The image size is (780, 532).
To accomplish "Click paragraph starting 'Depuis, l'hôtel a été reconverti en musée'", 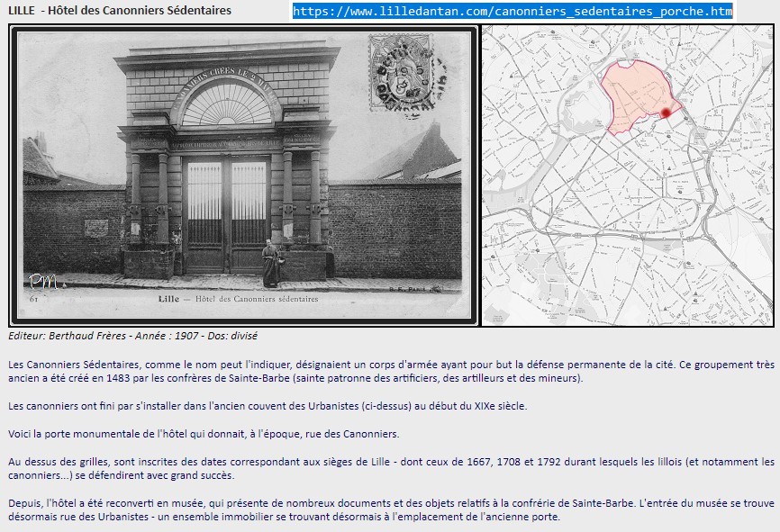I will pos(391,509).
